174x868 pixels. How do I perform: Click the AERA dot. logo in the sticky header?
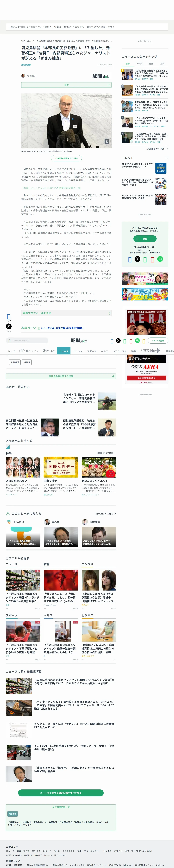[x=79, y=341]
